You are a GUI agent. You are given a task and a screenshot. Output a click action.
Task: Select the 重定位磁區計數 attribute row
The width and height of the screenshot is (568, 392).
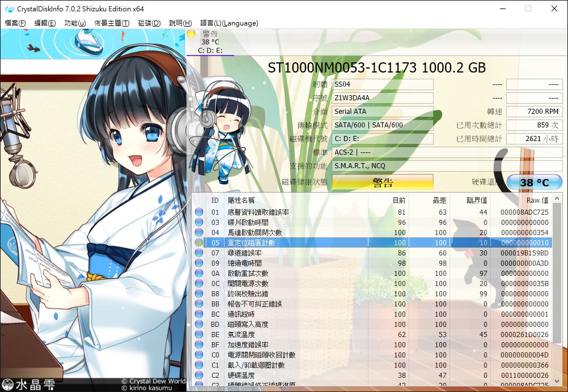point(372,242)
